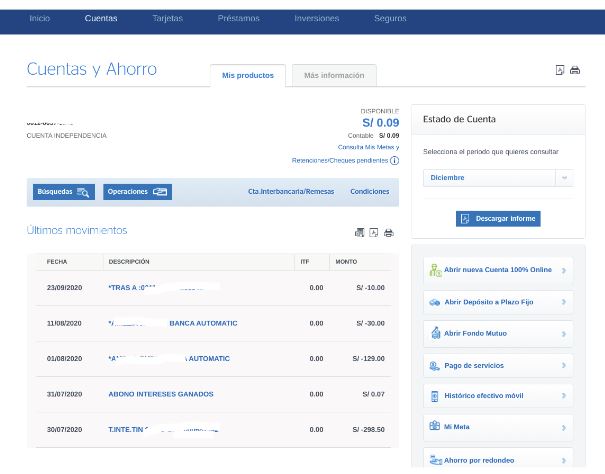This screenshot has height=474, width=605.
Task: Open Abrir Depósito a Plazo Fijo
Action: (x=498, y=302)
